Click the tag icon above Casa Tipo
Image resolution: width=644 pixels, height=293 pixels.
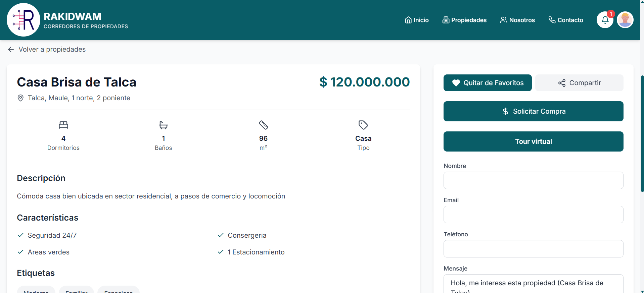363,125
